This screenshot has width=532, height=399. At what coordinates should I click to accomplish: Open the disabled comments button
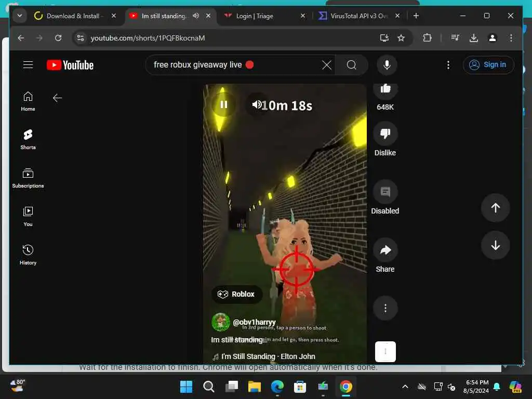(x=385, y=192)
